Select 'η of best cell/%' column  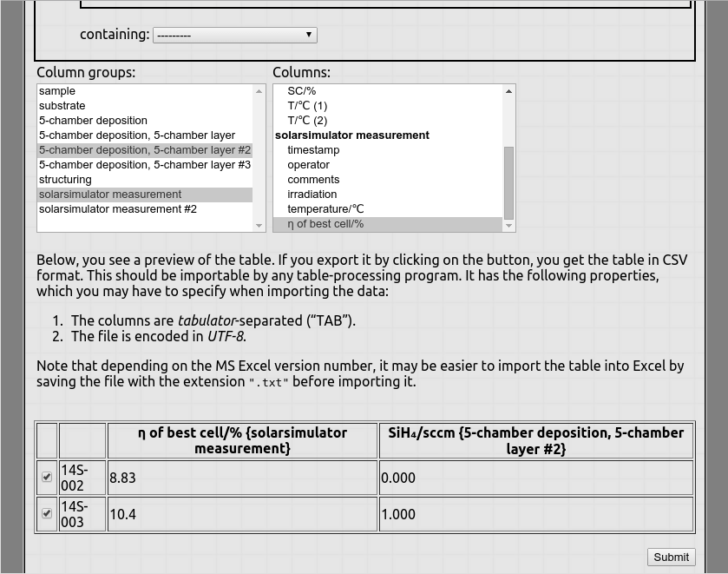(x=388, y=224)
